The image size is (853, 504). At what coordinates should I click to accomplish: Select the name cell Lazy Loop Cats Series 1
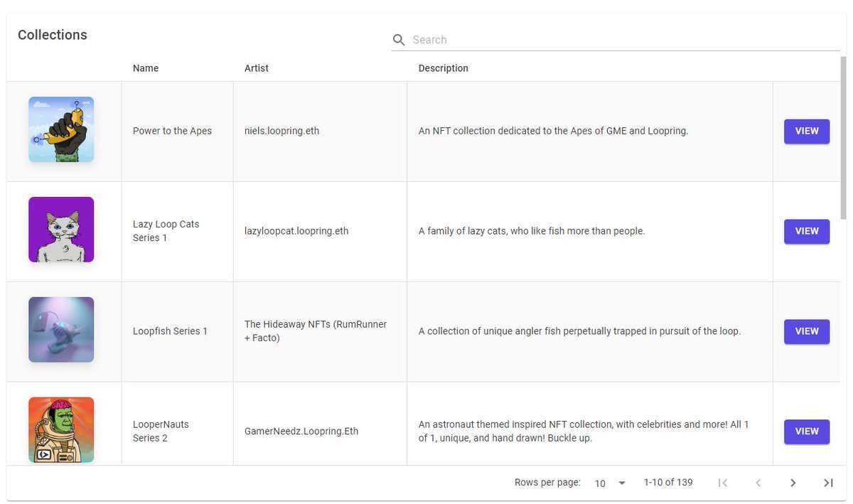pos(166,231)
